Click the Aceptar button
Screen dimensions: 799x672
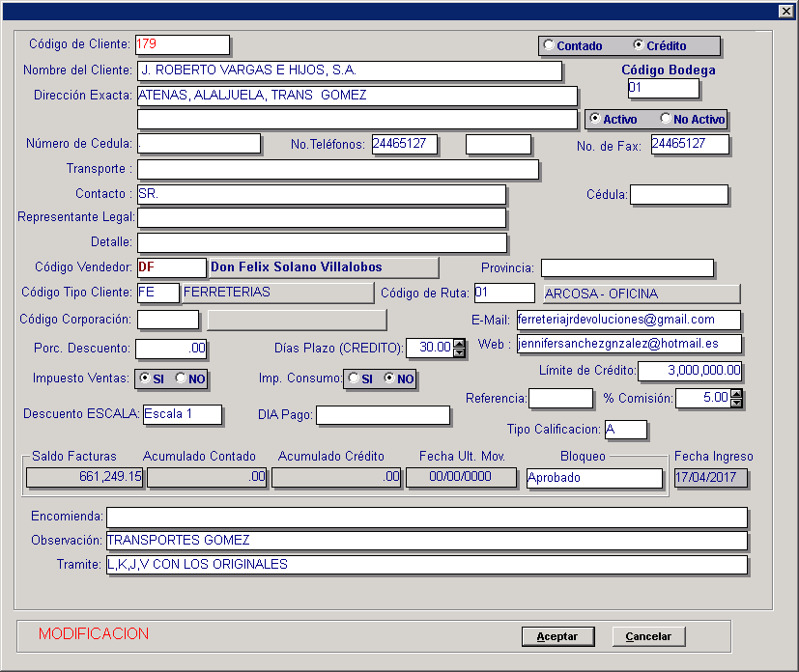click(x=558, y=636)
